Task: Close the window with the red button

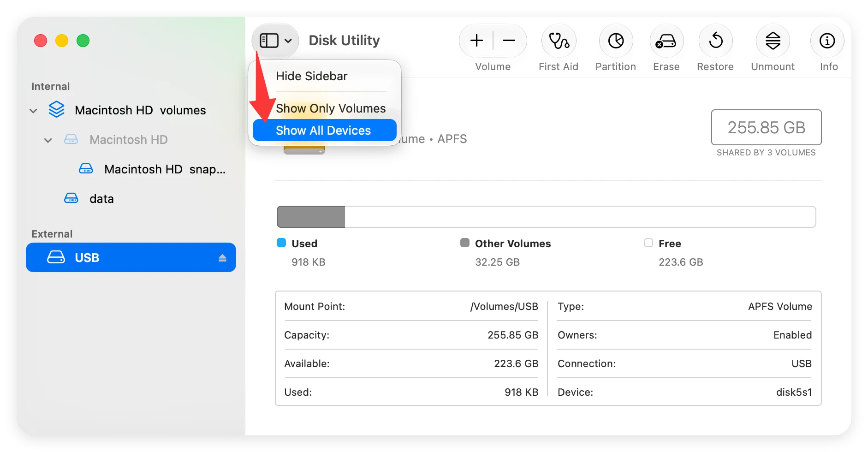Action: (x=41, y=41)
